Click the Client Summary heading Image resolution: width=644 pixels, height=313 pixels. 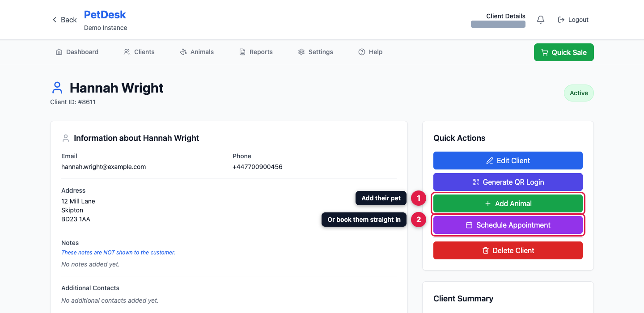(x=463, y=299)
